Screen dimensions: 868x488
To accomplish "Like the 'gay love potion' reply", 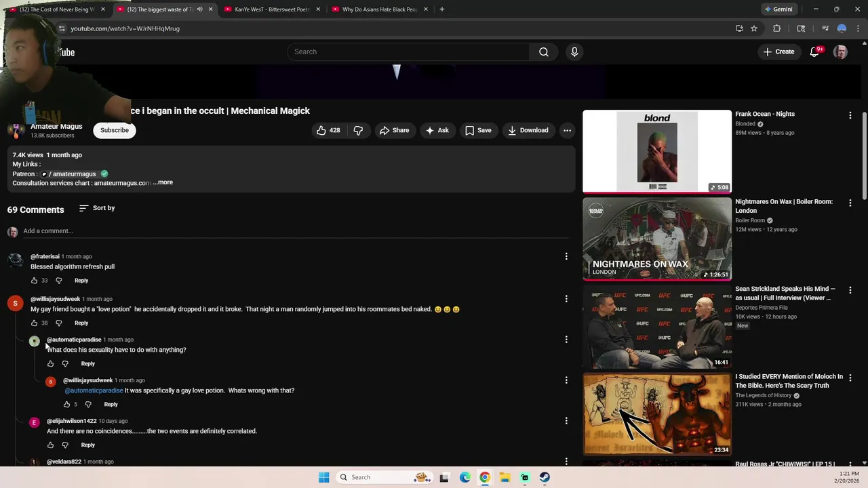I will tap(67, 405).
